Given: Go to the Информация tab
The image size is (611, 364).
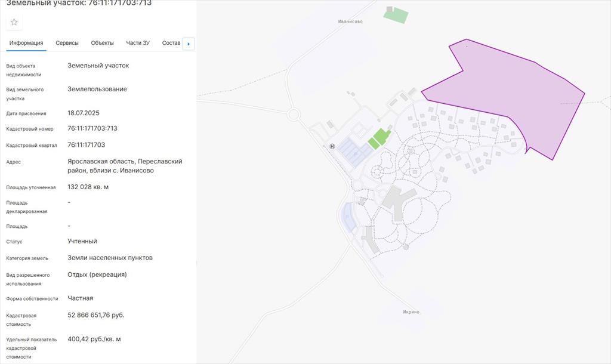Looking at the screenshot, I should tap(26, 43).
